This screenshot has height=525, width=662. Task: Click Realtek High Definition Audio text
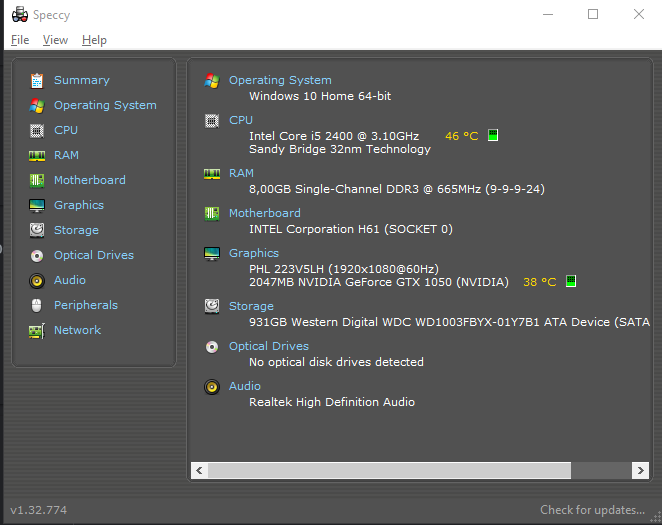(332, 402)
